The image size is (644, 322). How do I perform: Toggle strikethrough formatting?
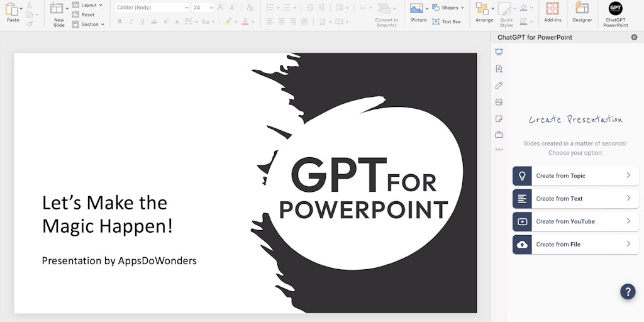click(x=154, y=21)
